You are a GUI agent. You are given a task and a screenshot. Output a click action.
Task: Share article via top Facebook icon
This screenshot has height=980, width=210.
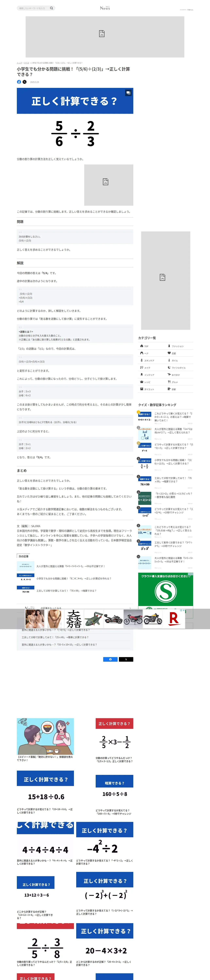coord(19,82)
